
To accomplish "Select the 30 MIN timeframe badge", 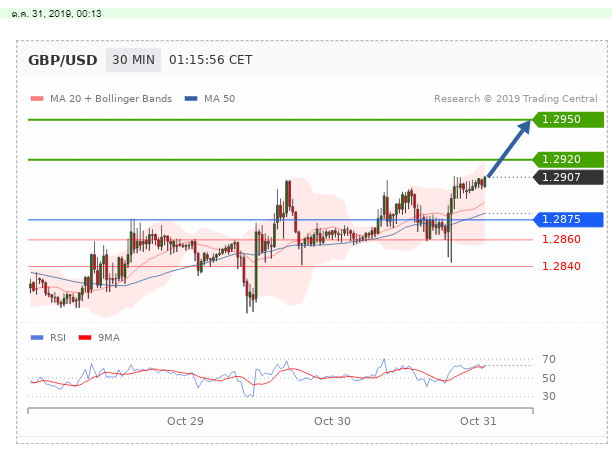I will tap(133, 60).
